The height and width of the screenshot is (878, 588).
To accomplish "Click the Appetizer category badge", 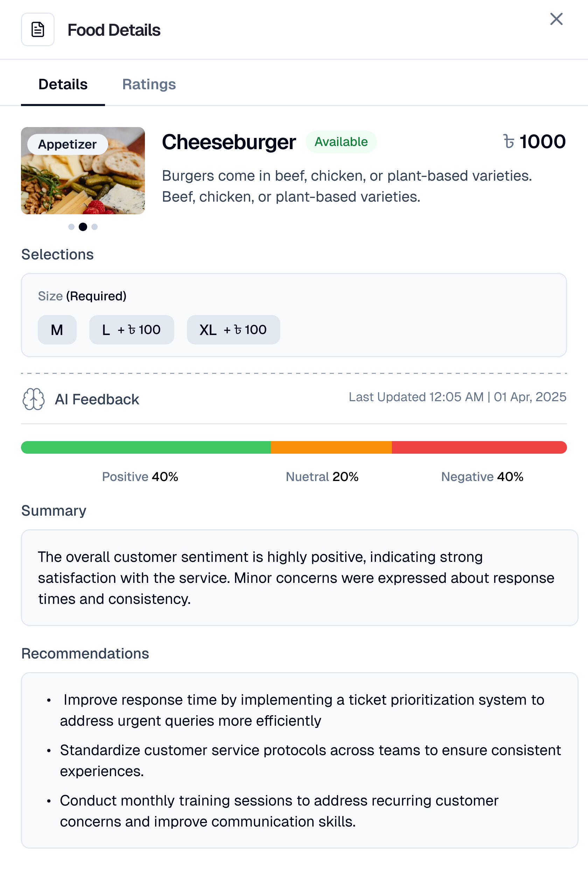I will coord(68,144).
